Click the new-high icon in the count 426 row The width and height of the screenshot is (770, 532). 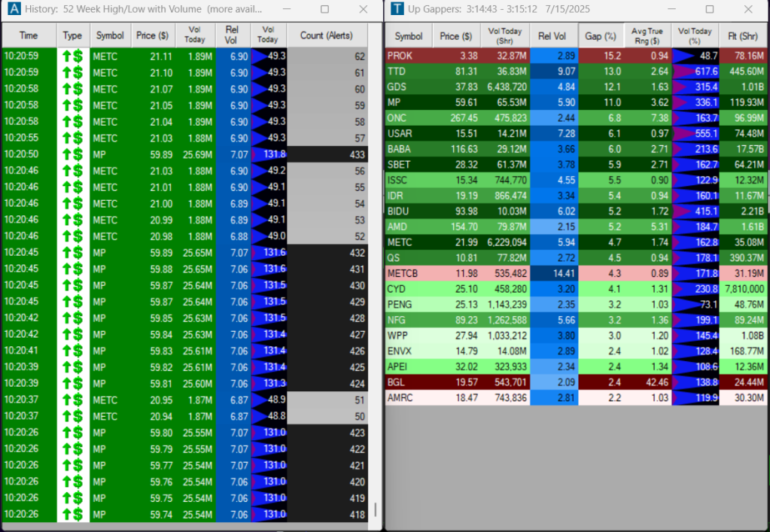[x=73, y=351]
